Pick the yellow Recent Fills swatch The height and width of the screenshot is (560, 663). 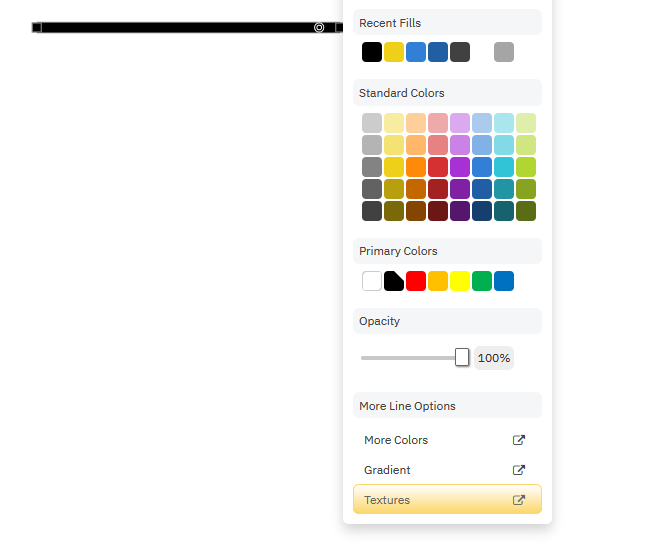pos(394,52)
